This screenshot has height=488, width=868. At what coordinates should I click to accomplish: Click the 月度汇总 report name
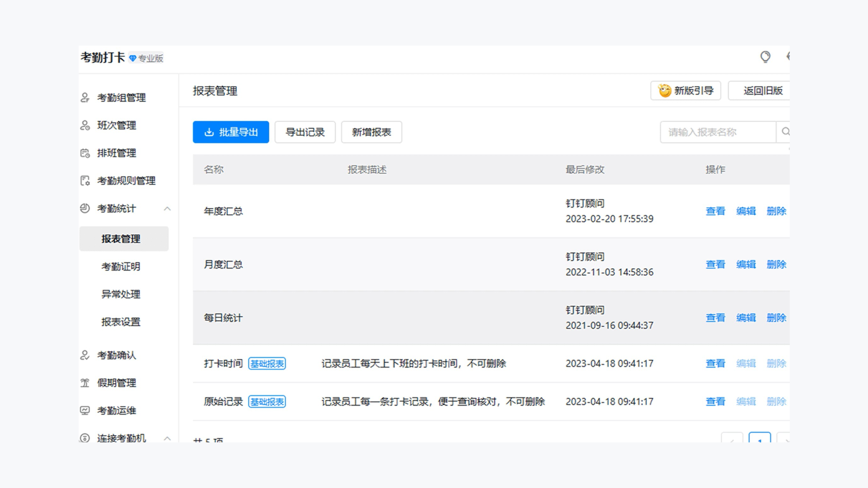(x=223, y=264)
